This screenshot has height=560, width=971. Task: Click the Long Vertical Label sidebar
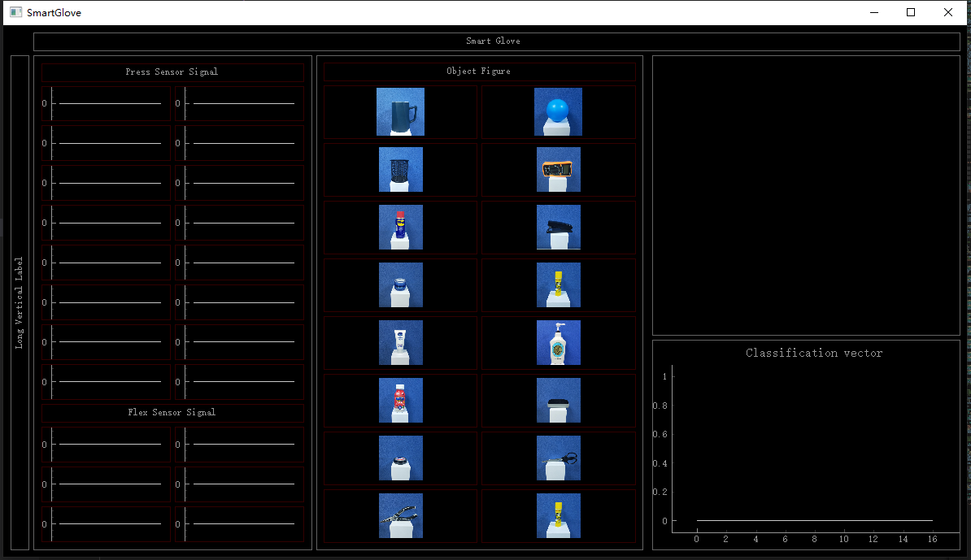click(x=20, y=302)
